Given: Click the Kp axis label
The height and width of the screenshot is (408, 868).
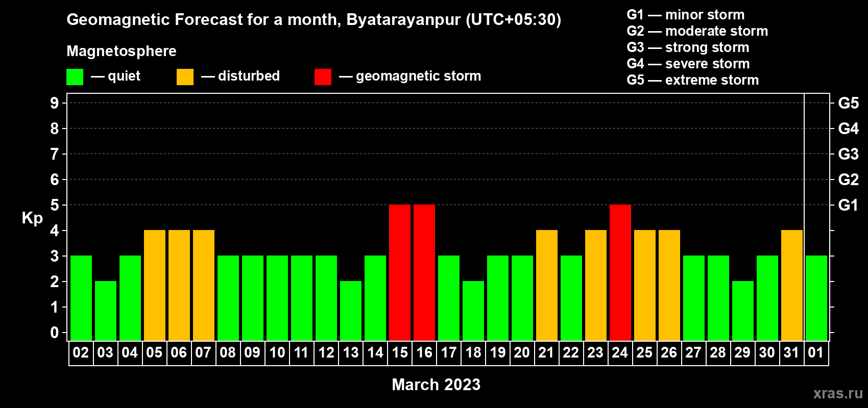Looking at the screenshot, I should click(32, 218).
